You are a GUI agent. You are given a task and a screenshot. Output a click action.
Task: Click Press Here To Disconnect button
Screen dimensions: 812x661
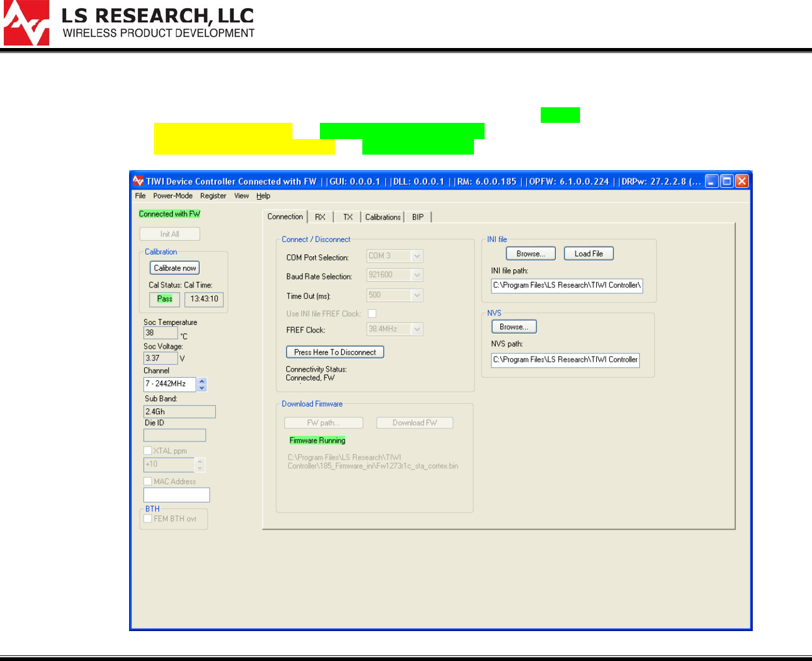pos(335,352)
